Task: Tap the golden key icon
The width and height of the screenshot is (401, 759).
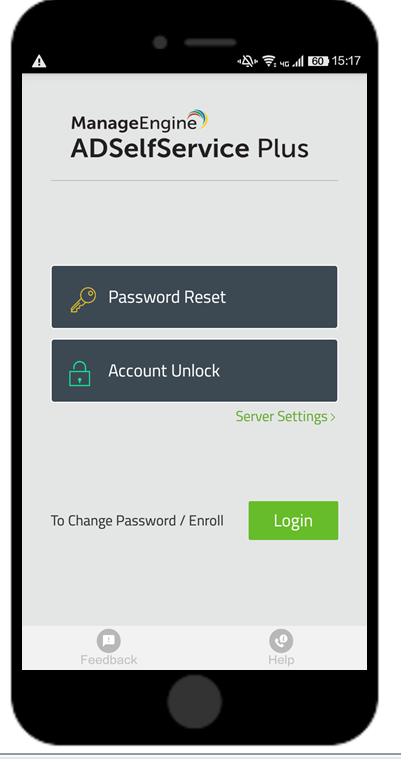Action: (83, 300)
